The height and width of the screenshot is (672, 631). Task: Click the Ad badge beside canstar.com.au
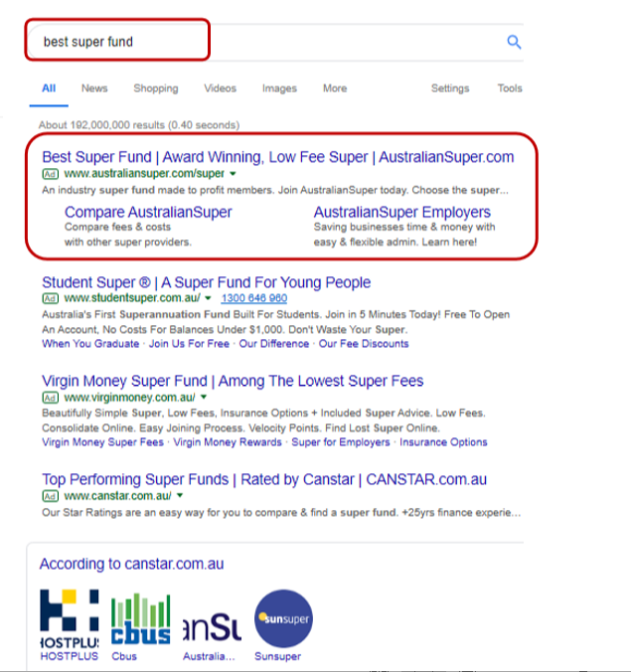50,496
